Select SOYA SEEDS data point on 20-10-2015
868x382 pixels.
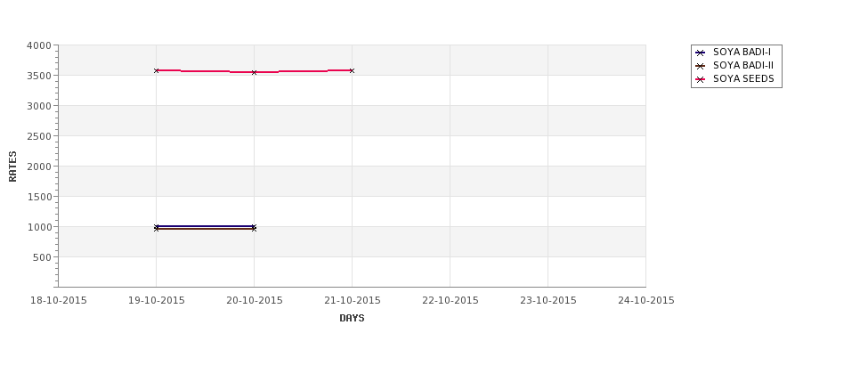click(x=254, y=72)
